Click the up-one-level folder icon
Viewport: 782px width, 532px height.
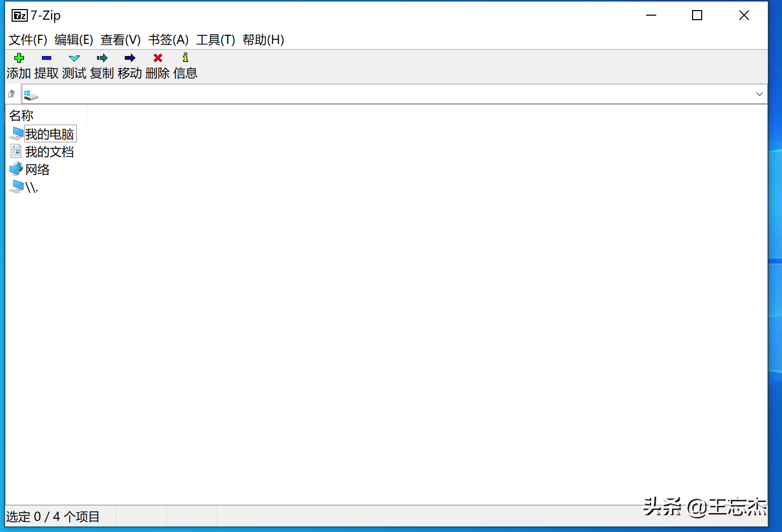coord(12,94)
